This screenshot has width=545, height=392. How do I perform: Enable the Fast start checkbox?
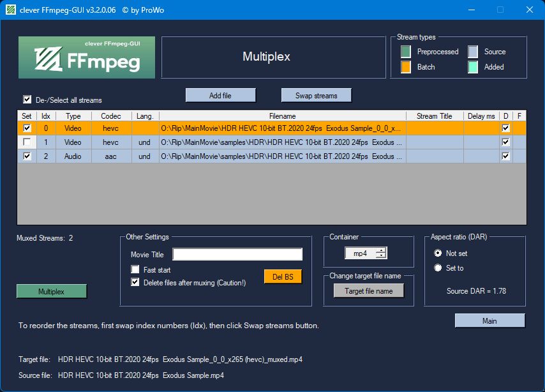135,269
